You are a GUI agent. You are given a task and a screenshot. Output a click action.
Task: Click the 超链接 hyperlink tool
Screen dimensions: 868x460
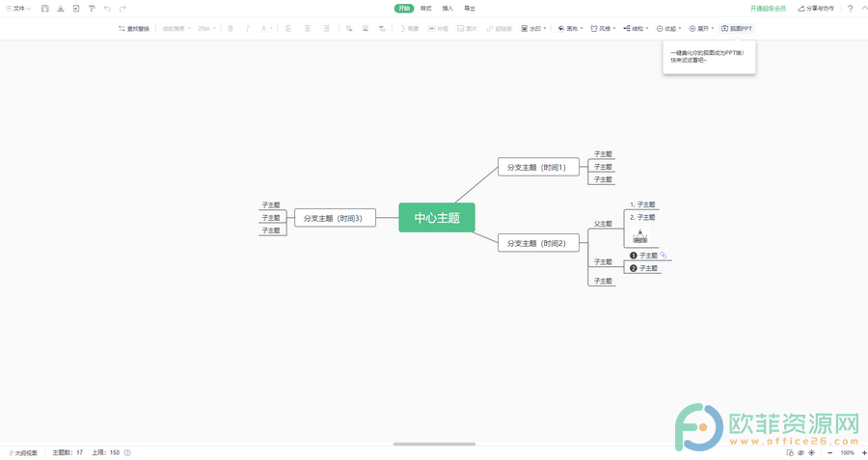(499, 28)
